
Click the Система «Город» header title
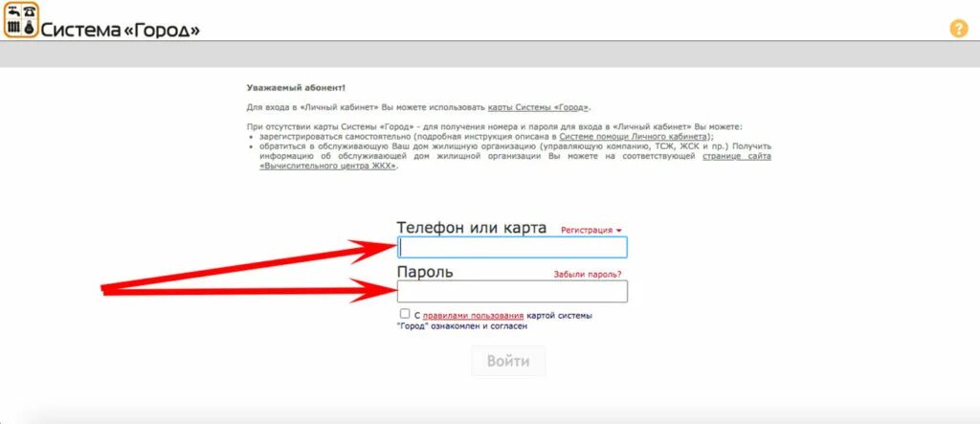pos(120,30)
